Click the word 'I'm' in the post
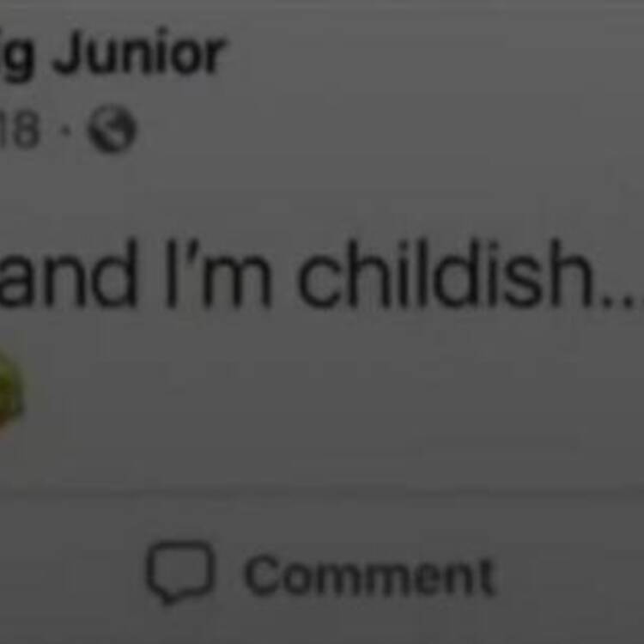Image resolution: width=644 pixels, height=644 pixels. (218, 274)
